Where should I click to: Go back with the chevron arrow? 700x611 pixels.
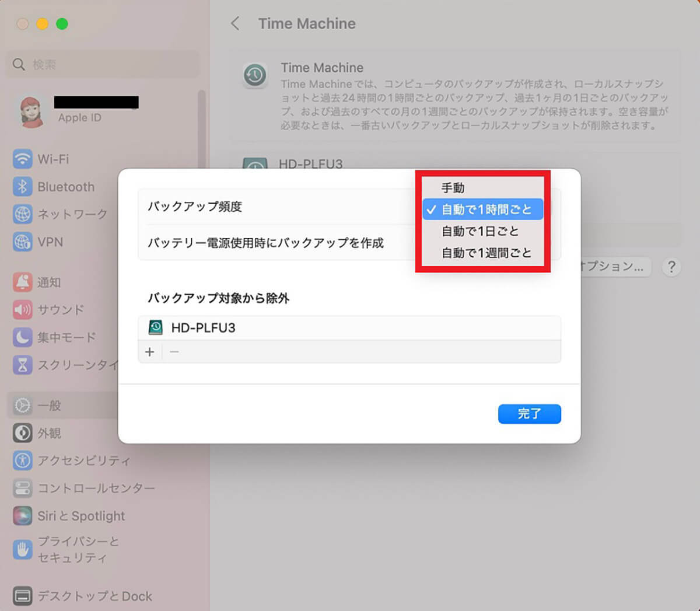coord(235,23)
